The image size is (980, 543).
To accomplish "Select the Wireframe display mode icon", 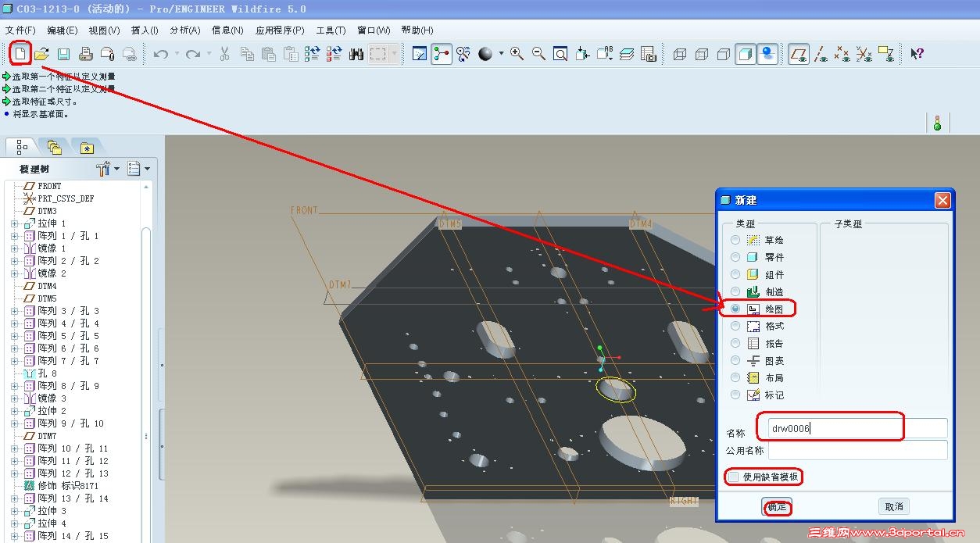I will coord(680,54).
